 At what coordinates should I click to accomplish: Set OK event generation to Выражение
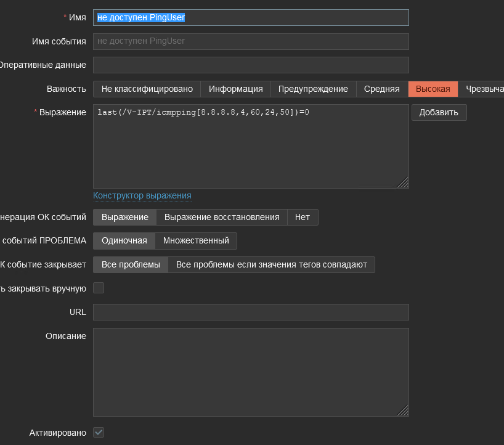pyautogui.click(x=124, y=217)
